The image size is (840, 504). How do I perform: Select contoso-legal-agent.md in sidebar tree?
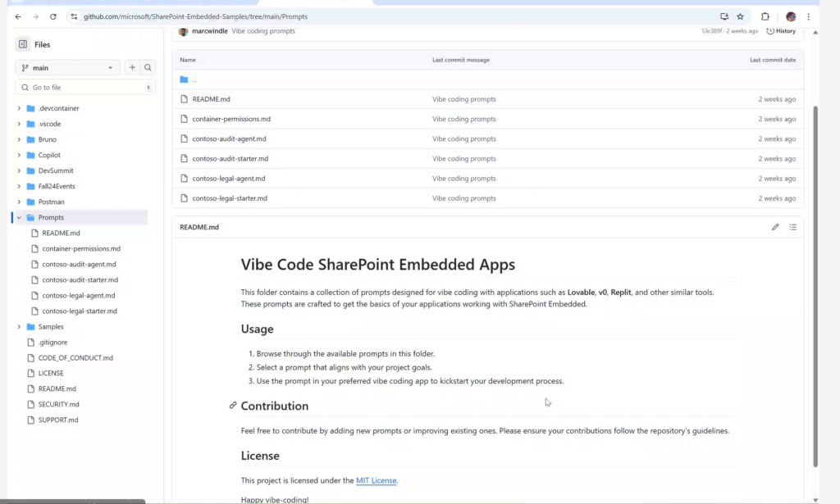coord(79,295)
